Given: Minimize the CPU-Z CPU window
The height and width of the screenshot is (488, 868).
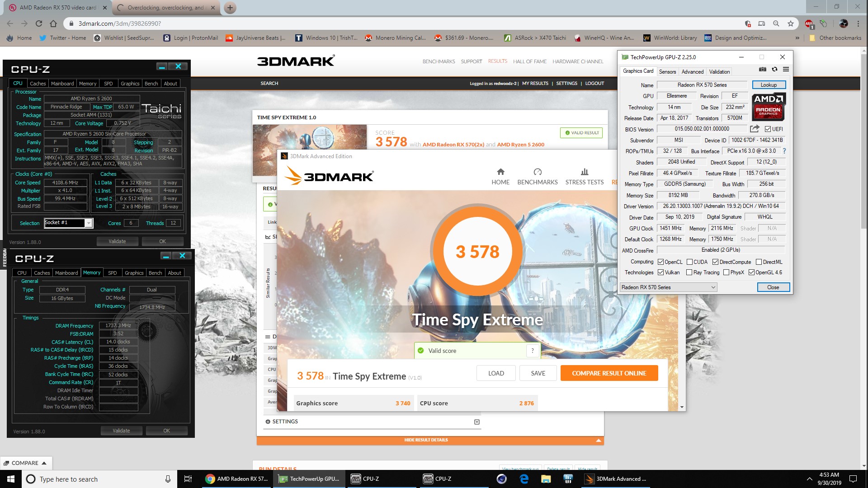Looking at the screenshot, I should click(x=162, y=66).
